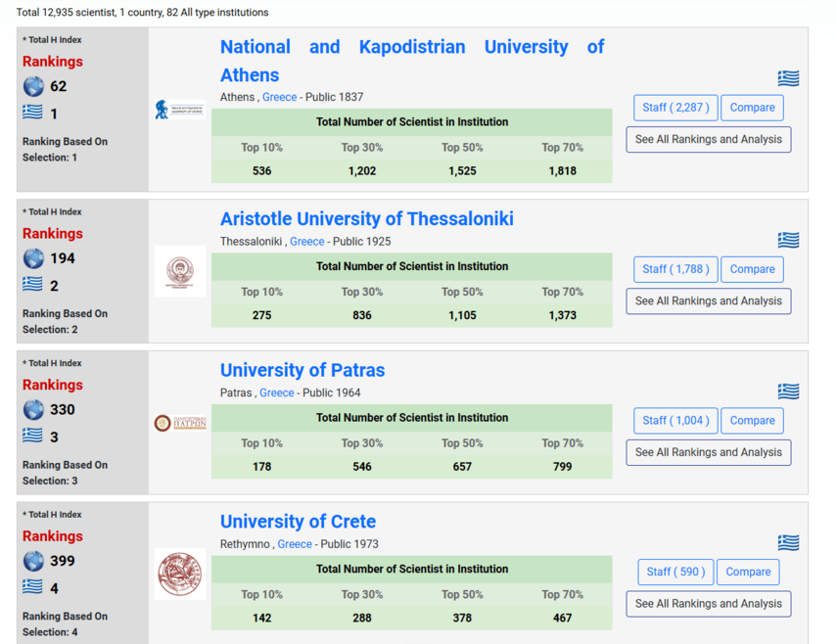Click University of Patras logo
Image resolution: width=837 pixels, height=644 pixels.
click(x=180, y=423)
